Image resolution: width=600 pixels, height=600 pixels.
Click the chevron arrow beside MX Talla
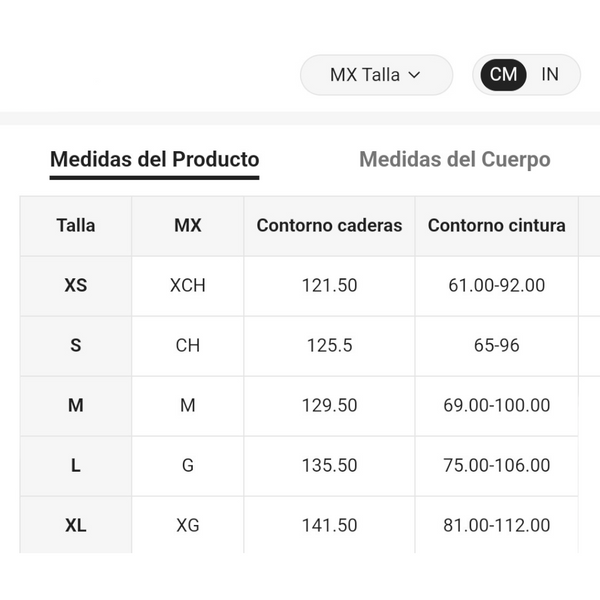pos(414,75)
